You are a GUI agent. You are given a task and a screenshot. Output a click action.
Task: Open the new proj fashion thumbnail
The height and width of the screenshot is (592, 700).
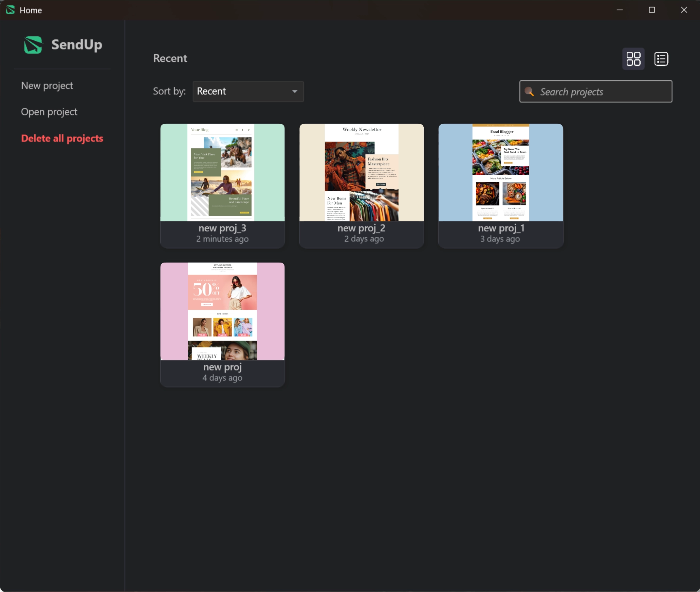point(222,311)
